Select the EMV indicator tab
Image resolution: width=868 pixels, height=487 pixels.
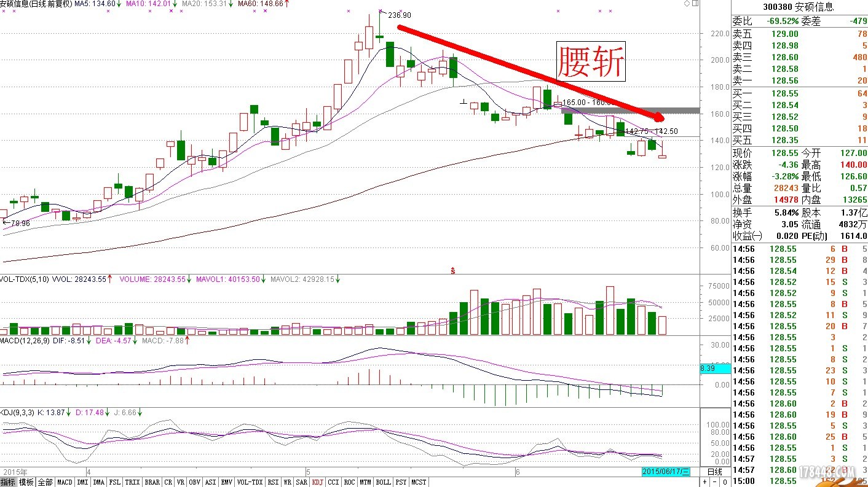[227, 482]
